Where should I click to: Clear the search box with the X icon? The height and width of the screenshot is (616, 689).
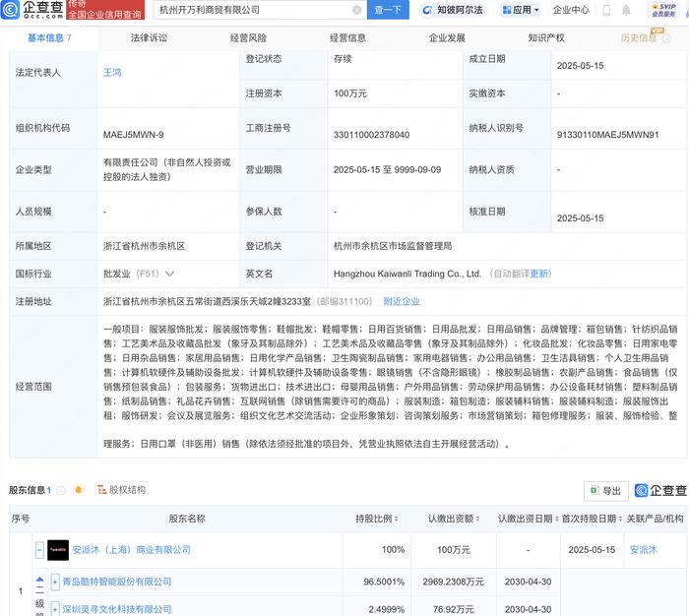pyautogui.click(x=356, y=10)
